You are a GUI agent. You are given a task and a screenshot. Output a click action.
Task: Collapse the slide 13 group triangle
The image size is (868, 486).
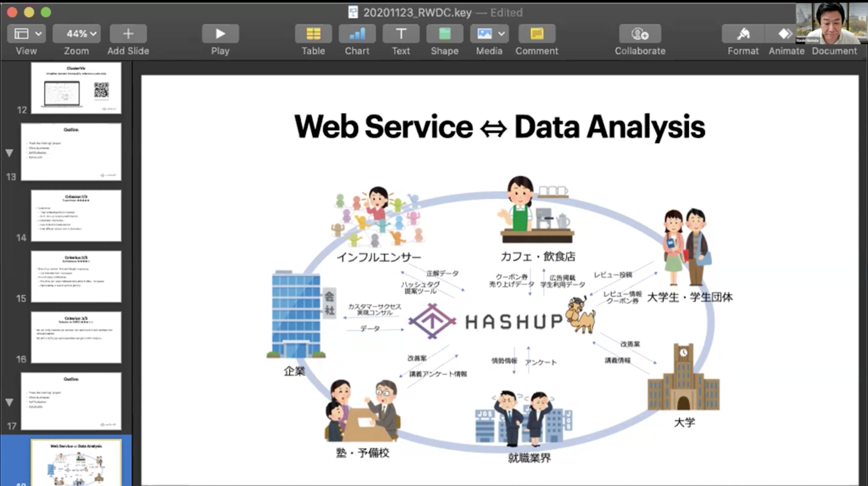(x=9, y=153)
